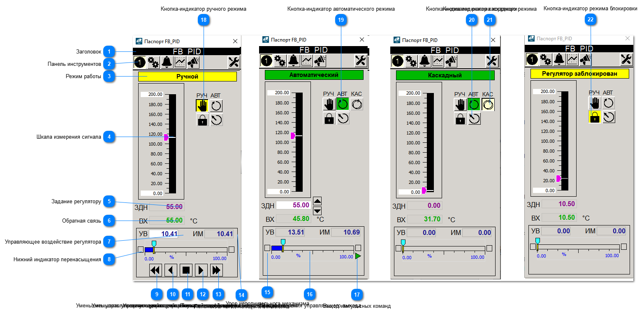The image size is (644, 316).
Task: Click the padlock button in the Каскадный window
Action: coord(460,118)
